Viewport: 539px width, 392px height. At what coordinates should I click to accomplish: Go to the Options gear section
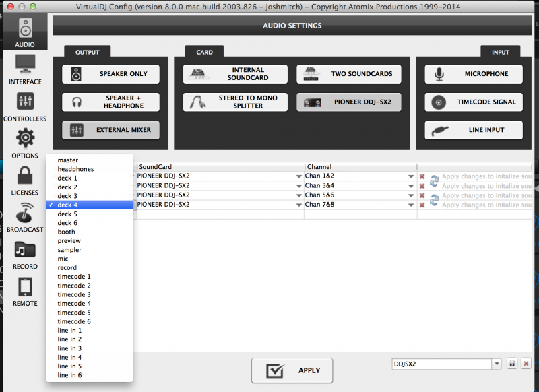(25, 143)
